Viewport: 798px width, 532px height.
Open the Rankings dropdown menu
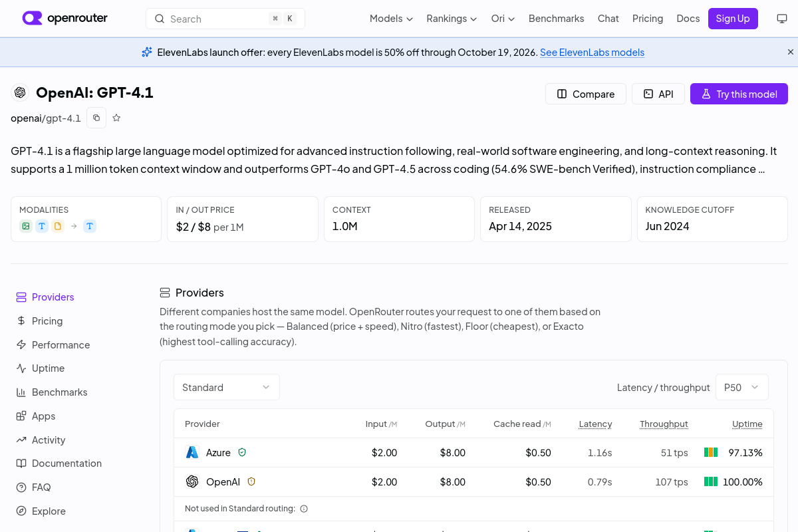[452, 19]
